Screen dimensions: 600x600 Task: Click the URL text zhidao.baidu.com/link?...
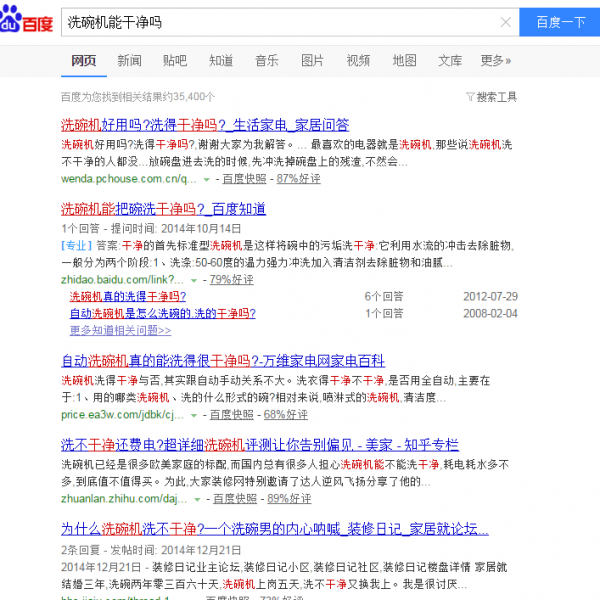pyautogui.click(x=122, y=280)
